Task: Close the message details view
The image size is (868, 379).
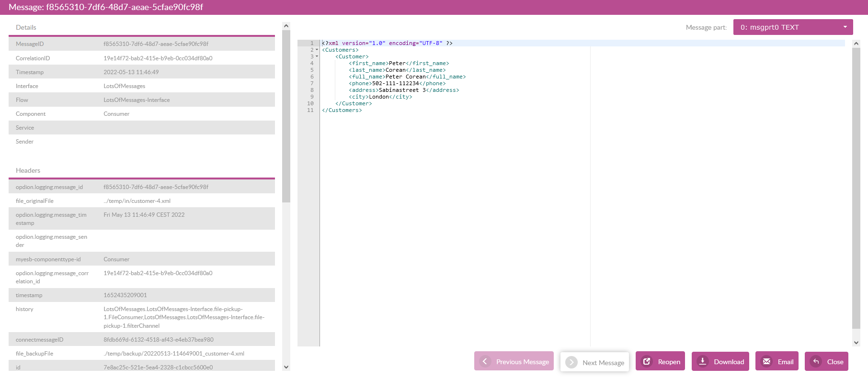Action: click(826, 361)
